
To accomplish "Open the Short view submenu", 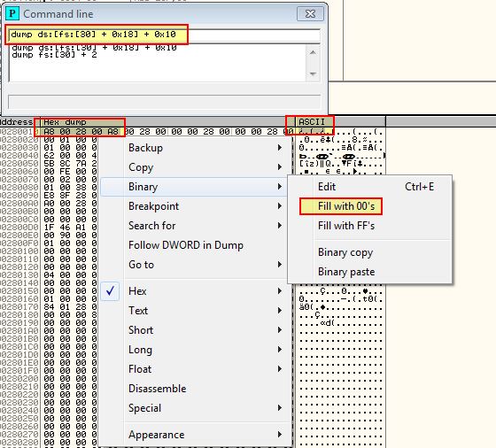I will tap(196, 330).
